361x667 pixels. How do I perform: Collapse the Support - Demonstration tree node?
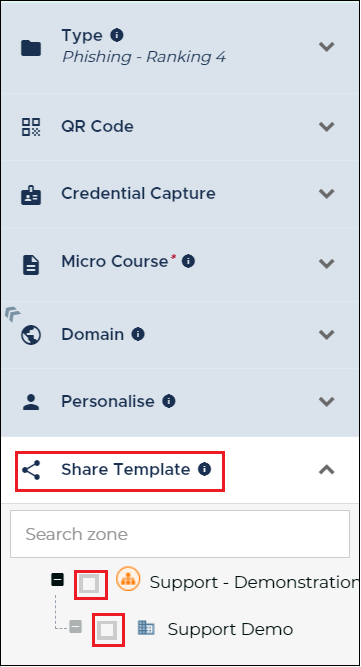tap(57, 579)
